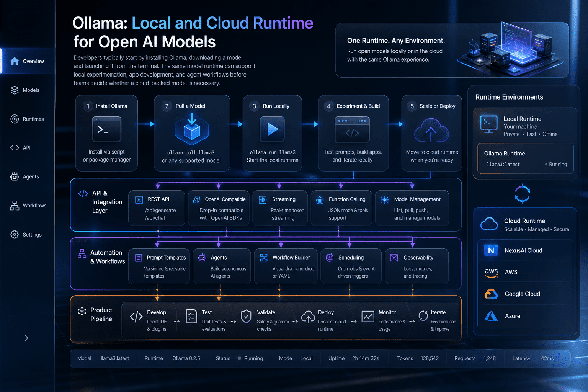The height and width of the screenshot is (392, 588).
Task: Open the Models section in sidebar
Action: coord(25,90)
